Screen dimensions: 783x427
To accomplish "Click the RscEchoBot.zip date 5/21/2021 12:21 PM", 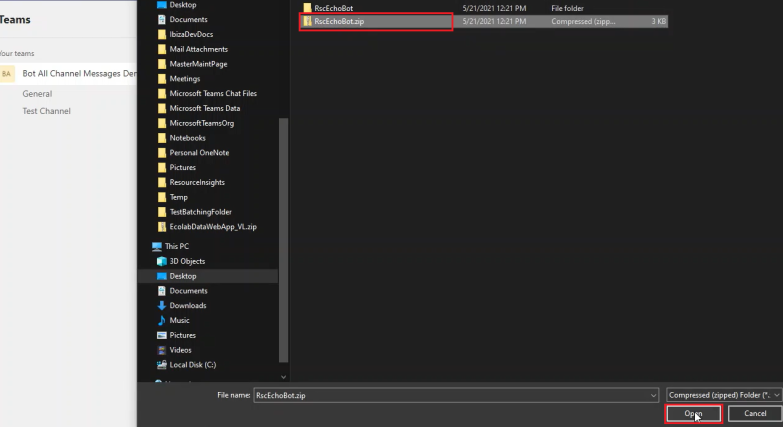I will click(x=494, y=21).
